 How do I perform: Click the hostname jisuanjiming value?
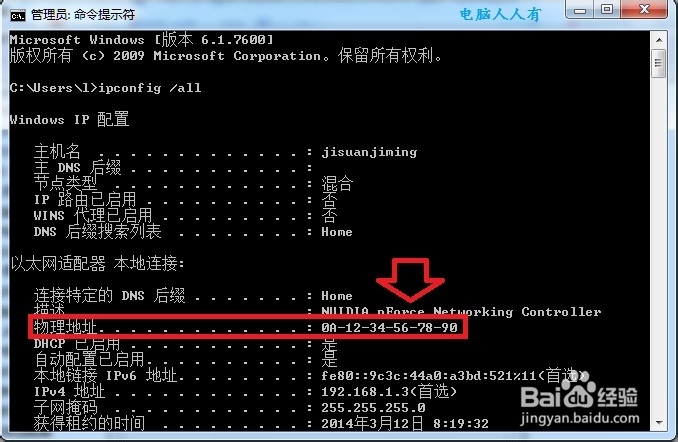coord(369,152)
